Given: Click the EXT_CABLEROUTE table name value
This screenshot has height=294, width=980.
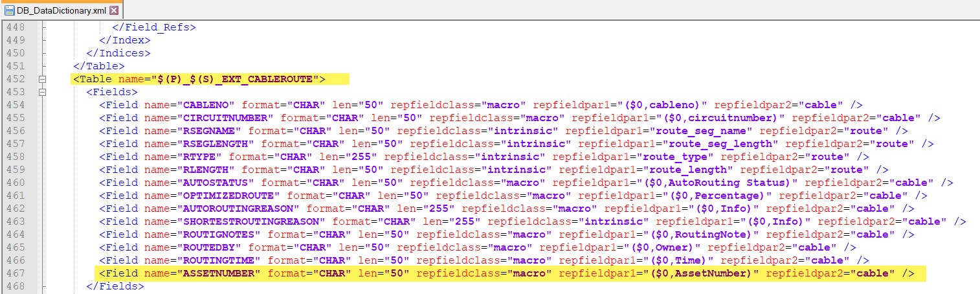Looking at the screenshot, I should 235,79.
